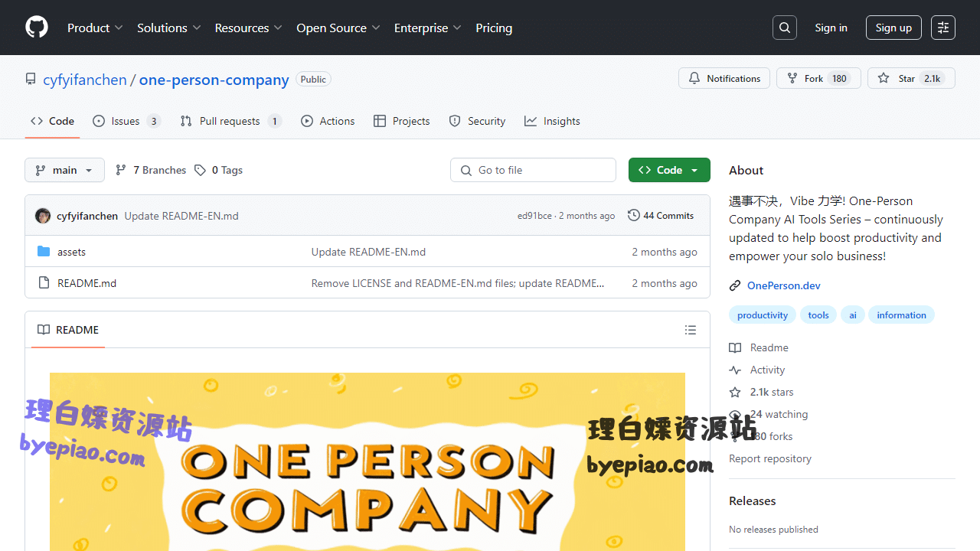This screenshot has height=551, width=980.
Task: Click the Readme link in About
Action: pyautogui.click(x=769, y=347)
